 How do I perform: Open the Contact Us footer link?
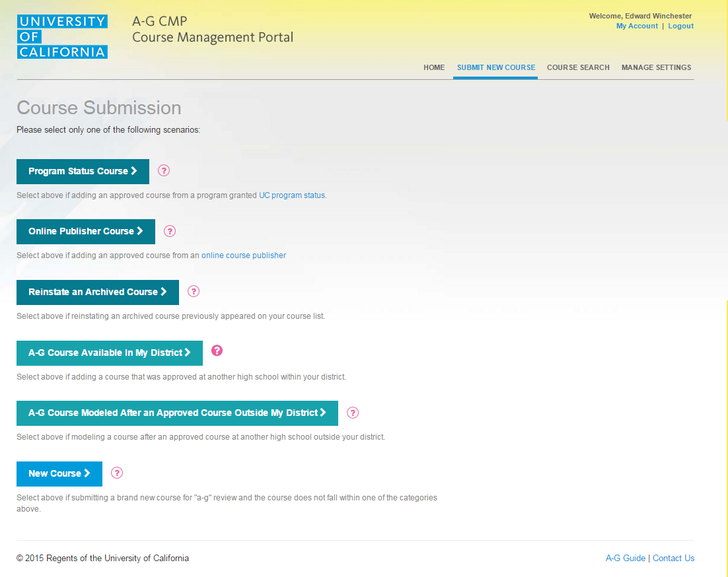[673, 558]
